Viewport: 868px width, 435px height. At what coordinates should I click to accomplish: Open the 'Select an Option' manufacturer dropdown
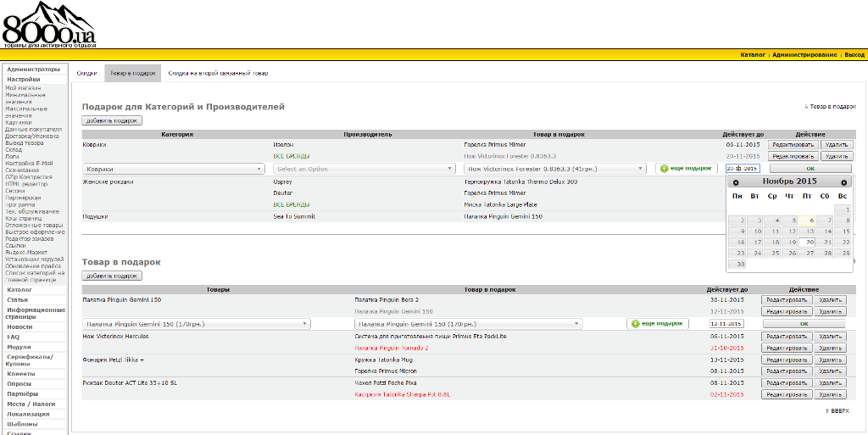pyautogui.click(x=364, y=169)
